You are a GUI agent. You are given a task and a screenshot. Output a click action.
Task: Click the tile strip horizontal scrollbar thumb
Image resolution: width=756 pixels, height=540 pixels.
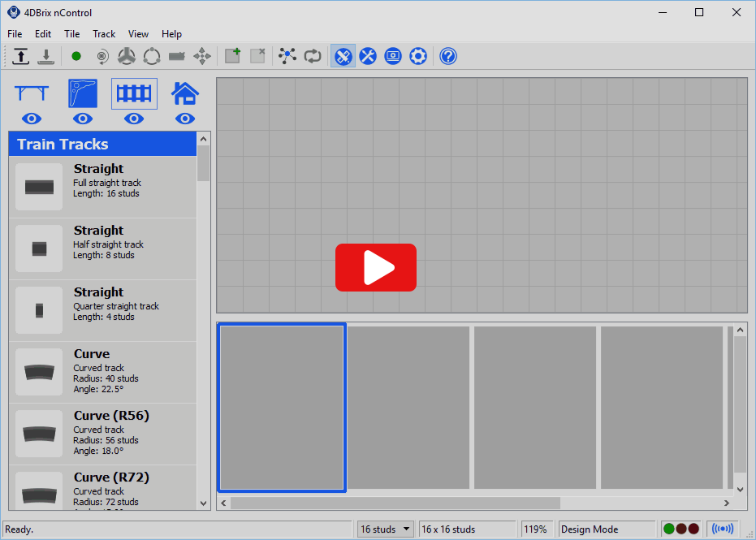[395, 503]
